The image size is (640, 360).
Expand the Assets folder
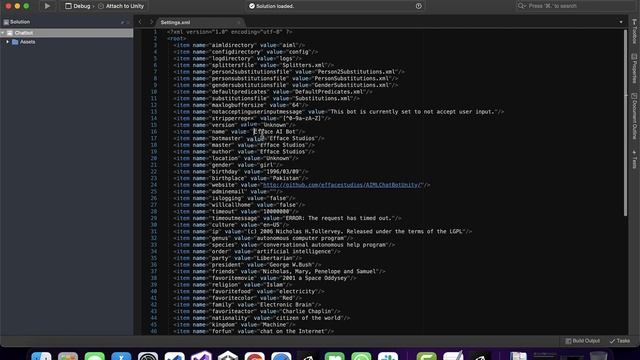click(x=7, y=42)
